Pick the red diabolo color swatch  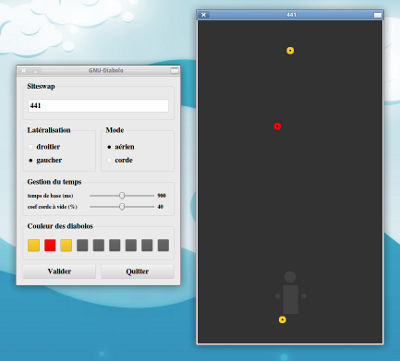point(50,245)
